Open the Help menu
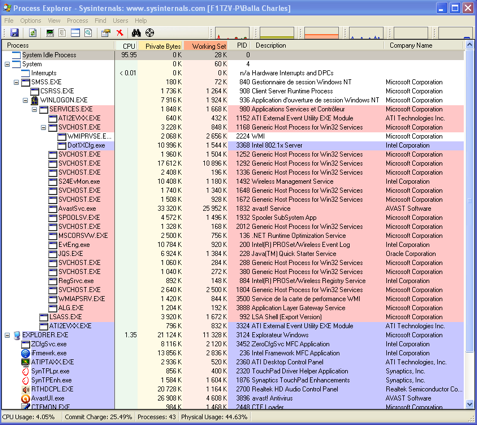 click(141, 21)
